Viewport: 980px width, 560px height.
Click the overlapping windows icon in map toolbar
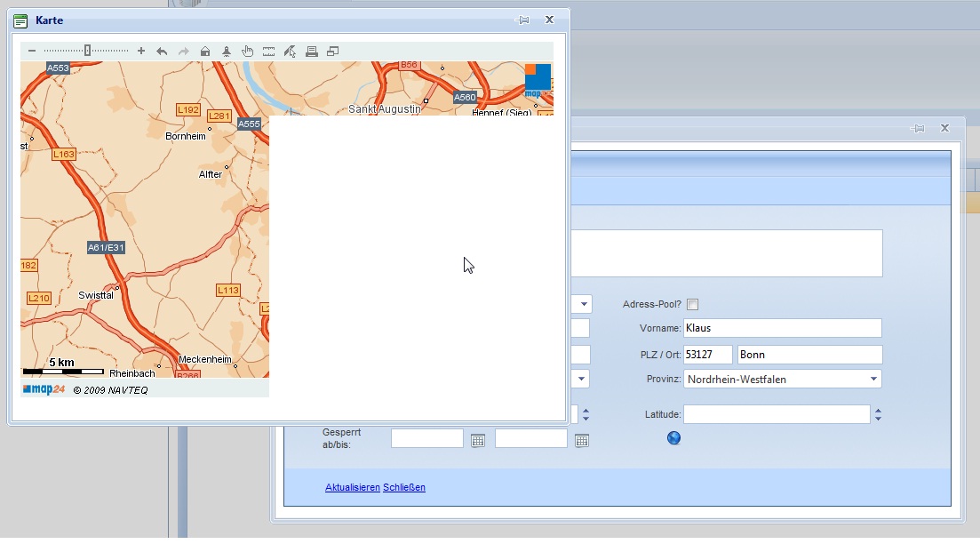333,52
